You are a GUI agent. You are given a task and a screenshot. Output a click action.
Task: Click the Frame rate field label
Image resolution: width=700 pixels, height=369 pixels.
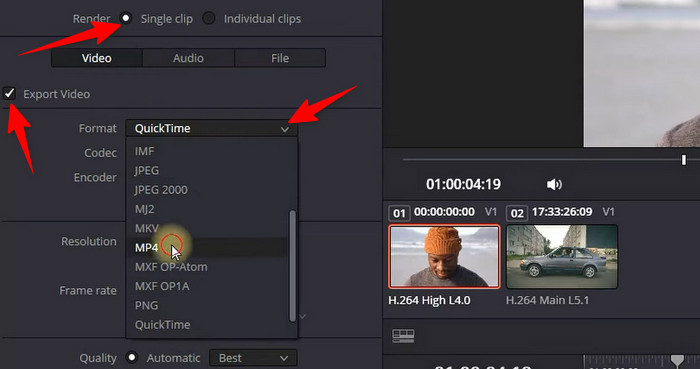point(88,290)
